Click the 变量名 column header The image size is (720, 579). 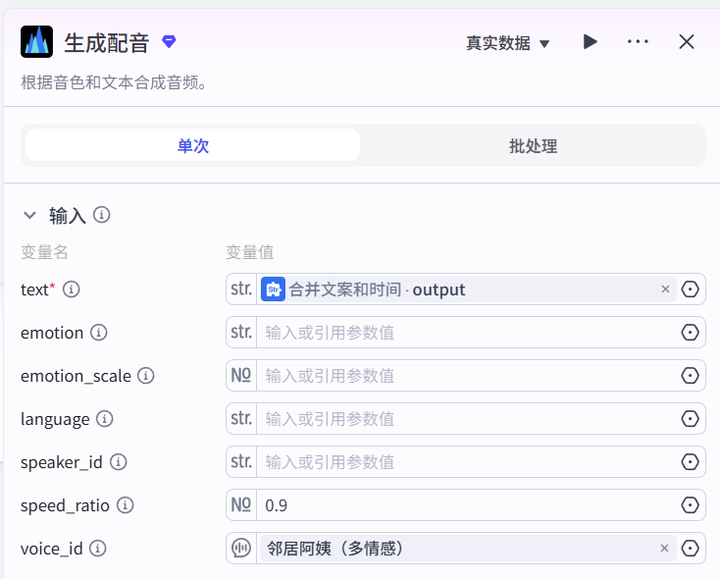click(x=44, y=252)
